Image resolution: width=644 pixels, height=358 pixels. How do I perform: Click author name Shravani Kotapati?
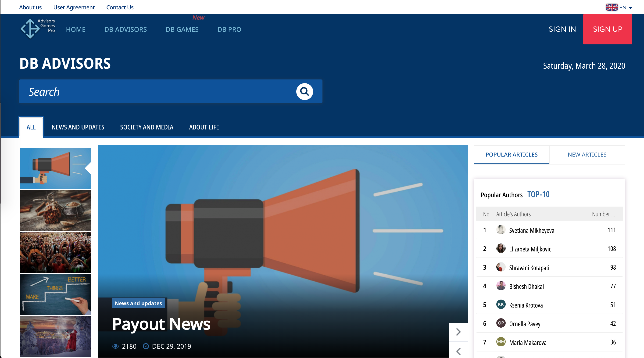[529, 268]
